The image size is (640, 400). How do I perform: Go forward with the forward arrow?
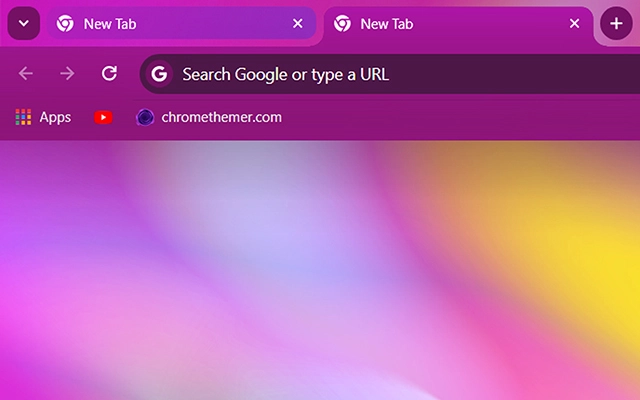tap(67, 73)
